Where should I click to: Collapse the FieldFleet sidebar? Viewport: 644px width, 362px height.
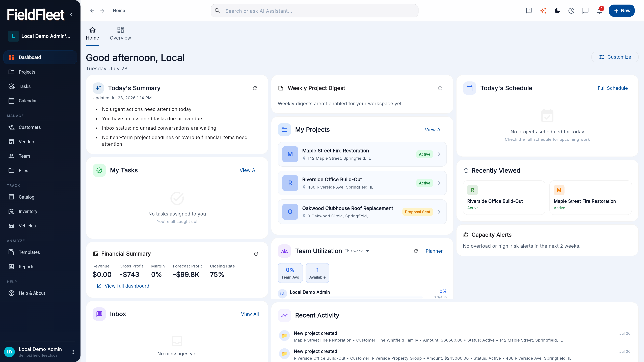pos(71,15)
